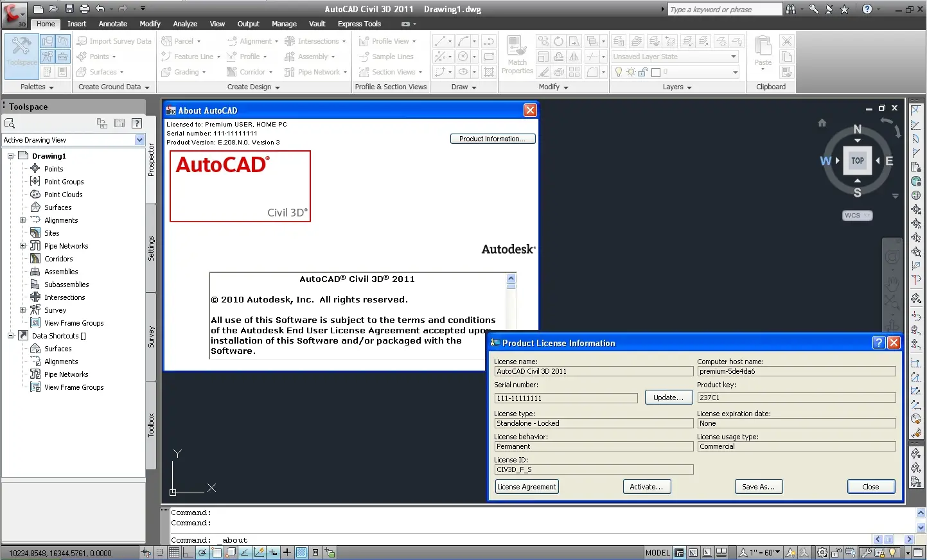Collapse the Drawing1 tree node

click(x=10, y=155)
